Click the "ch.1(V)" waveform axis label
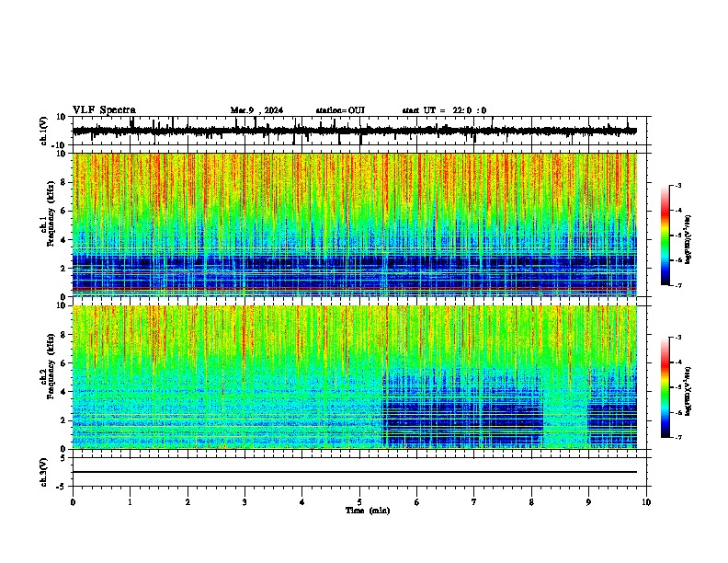This screenshot has height=563, width=728. pyautogui.click(x=44, y=131)
